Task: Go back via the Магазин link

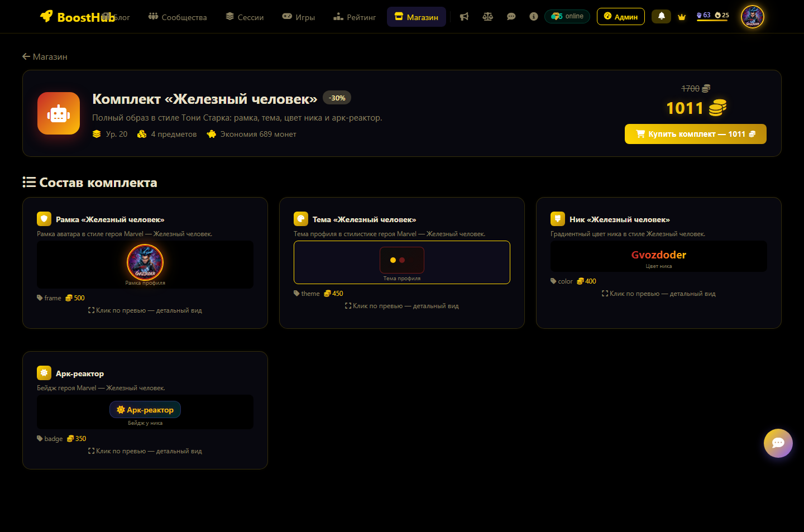Action: pos(45,56)
